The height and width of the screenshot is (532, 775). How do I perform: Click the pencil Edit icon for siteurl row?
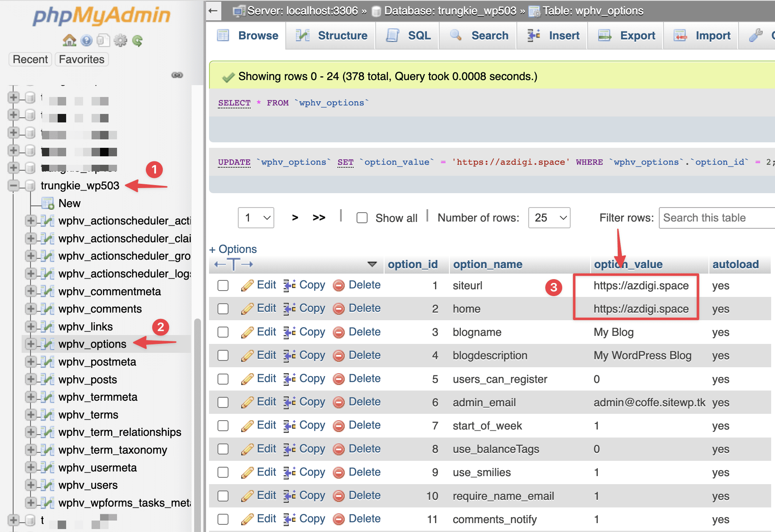(247, 285)
